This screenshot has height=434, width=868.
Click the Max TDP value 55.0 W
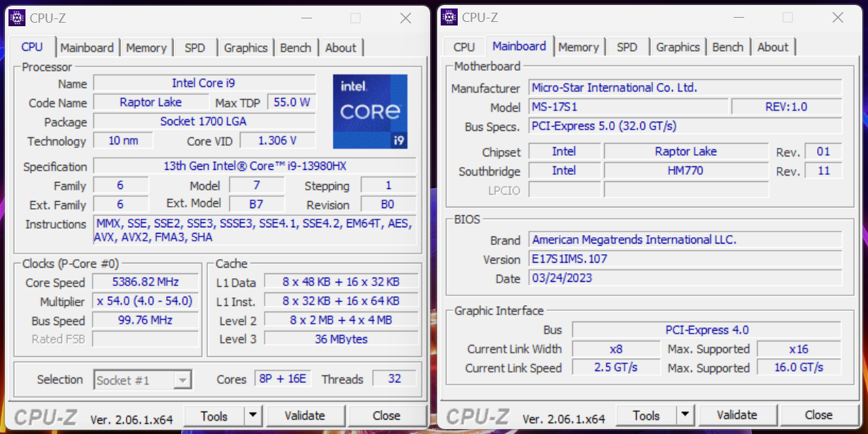pyautogui.click(x=291, y=102)
